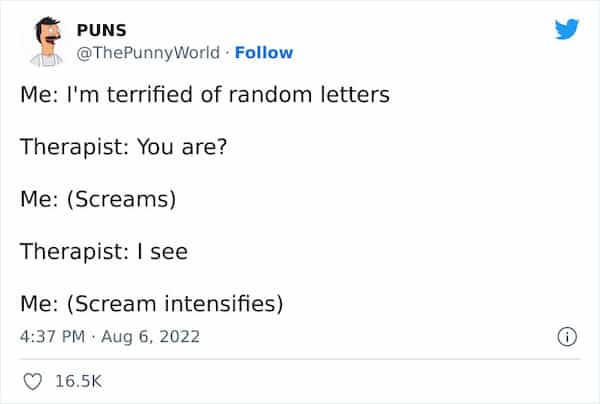
Task: Click the Twitter bird logo
Action: [x=566, y=32]
